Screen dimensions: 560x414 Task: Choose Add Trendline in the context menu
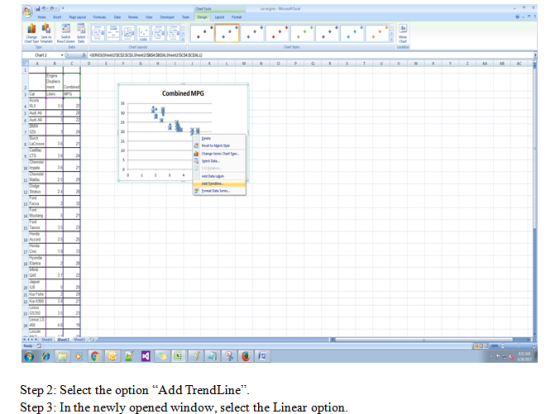point(219,184)
